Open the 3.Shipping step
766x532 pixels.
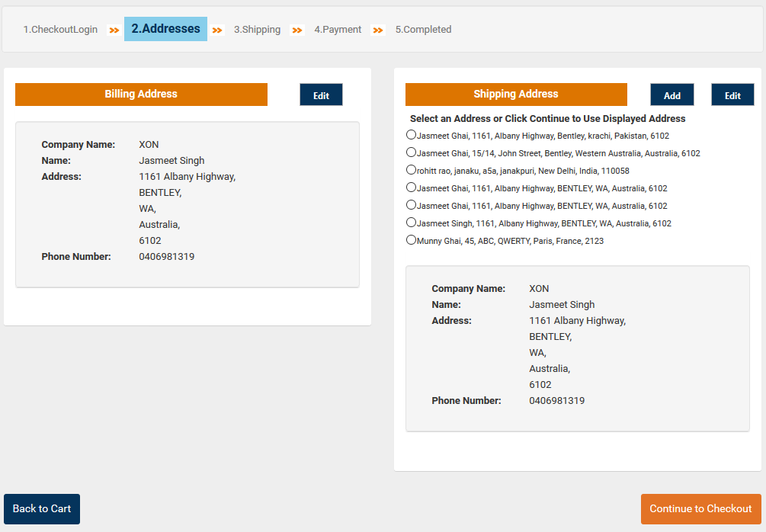(x=257, y=29)
